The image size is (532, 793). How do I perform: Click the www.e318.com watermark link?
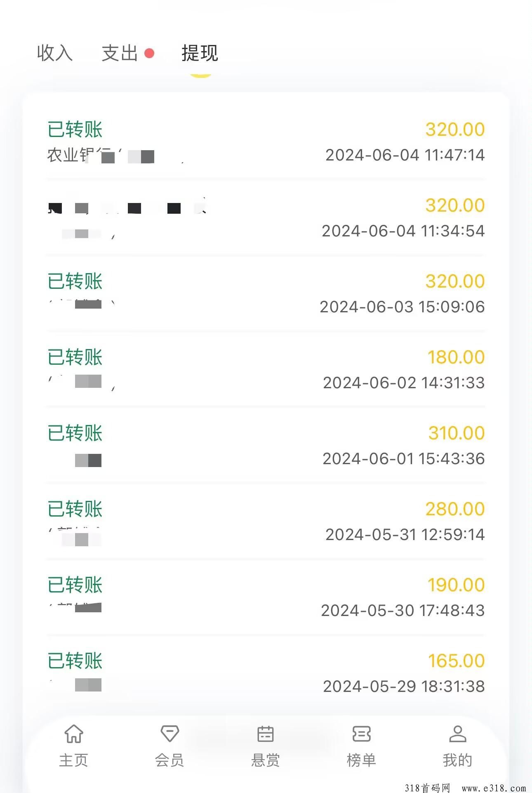(494, 788)
